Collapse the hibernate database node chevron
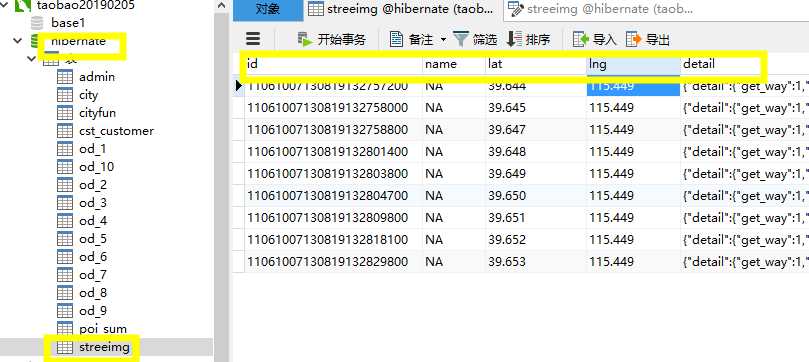Viewport: 809px width, 362px height. click(18, 41)
